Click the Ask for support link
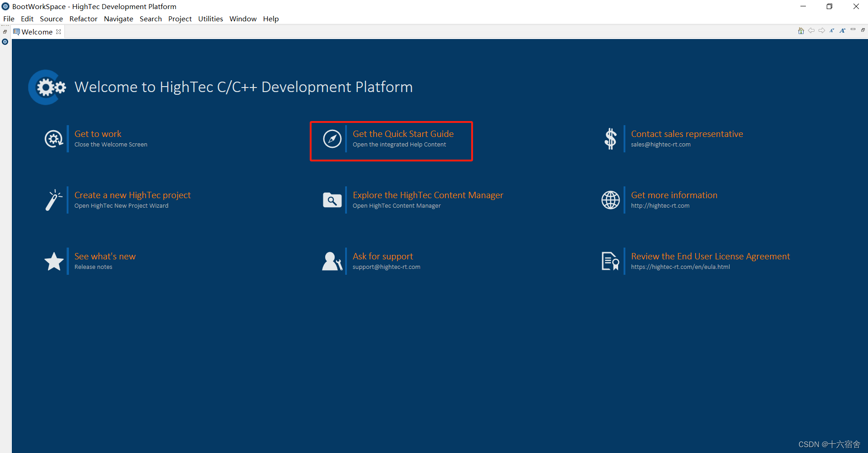Viewport: 868px width, 453px height. [x=383, y=256]
